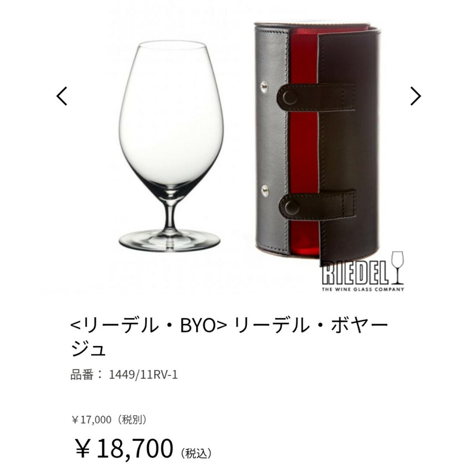Click the product number 1449/11RV-1
This screenshot has height=476, width=476.
[143, 375]
